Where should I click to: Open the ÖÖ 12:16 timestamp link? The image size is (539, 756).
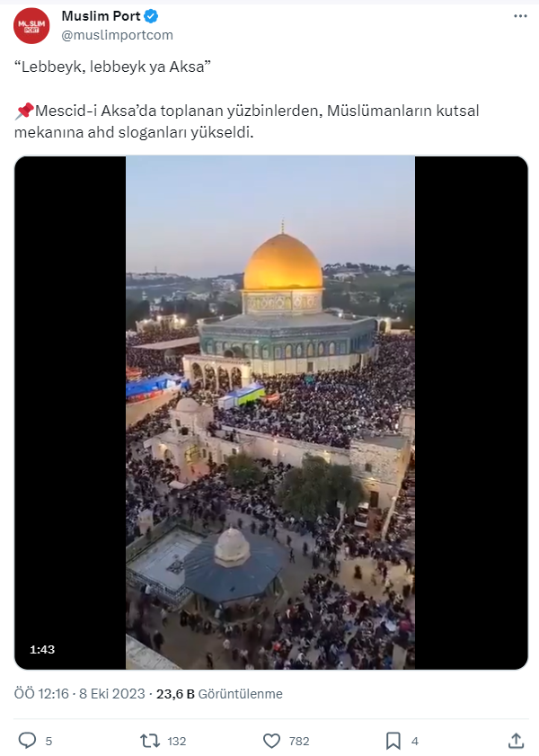coord(41,694)
